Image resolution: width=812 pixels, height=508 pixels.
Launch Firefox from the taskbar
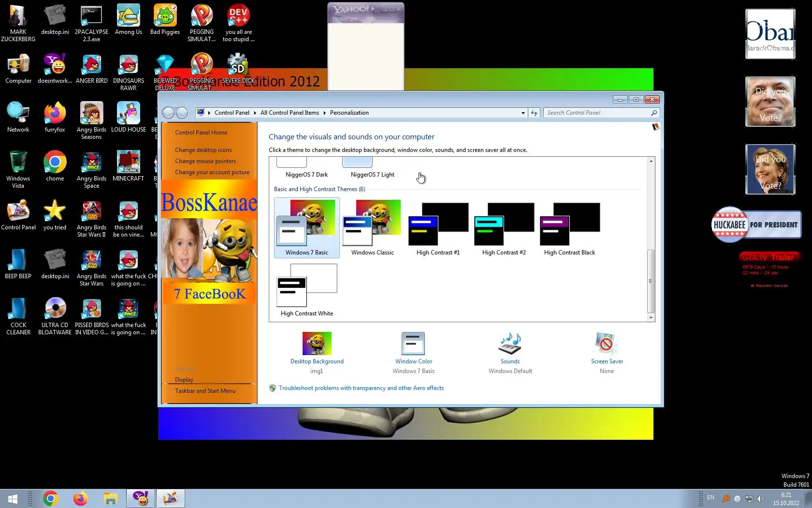coord(80,498)
